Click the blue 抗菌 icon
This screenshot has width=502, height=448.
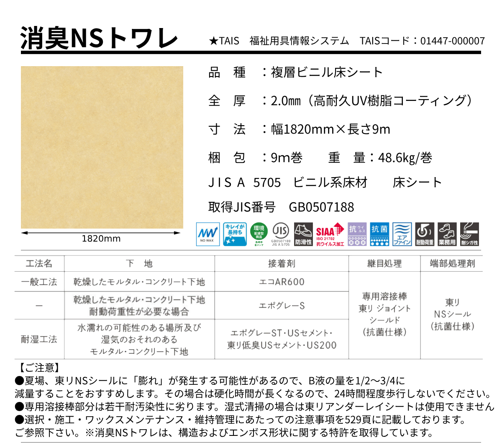pyautogui.click(x=380, y=234)
